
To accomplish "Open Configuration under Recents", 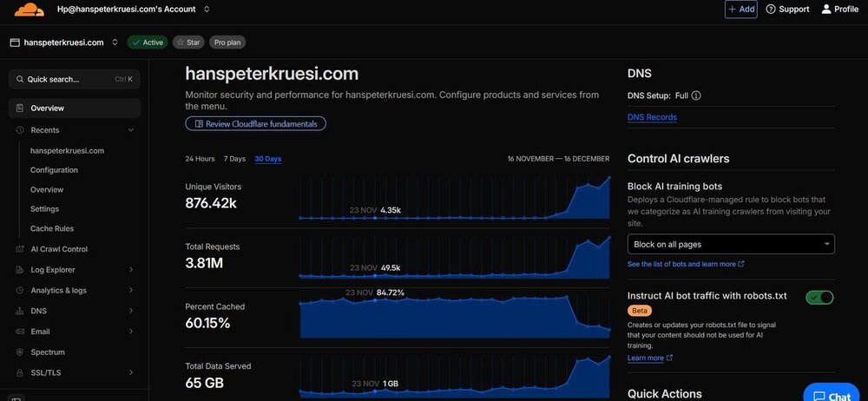I will click(54, 170).
